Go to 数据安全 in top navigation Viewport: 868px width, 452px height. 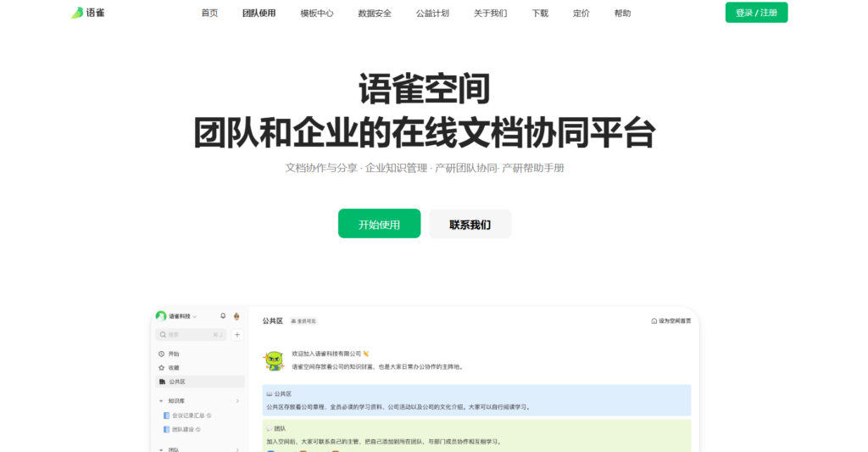pyautogui.click(x=375, y=14)
